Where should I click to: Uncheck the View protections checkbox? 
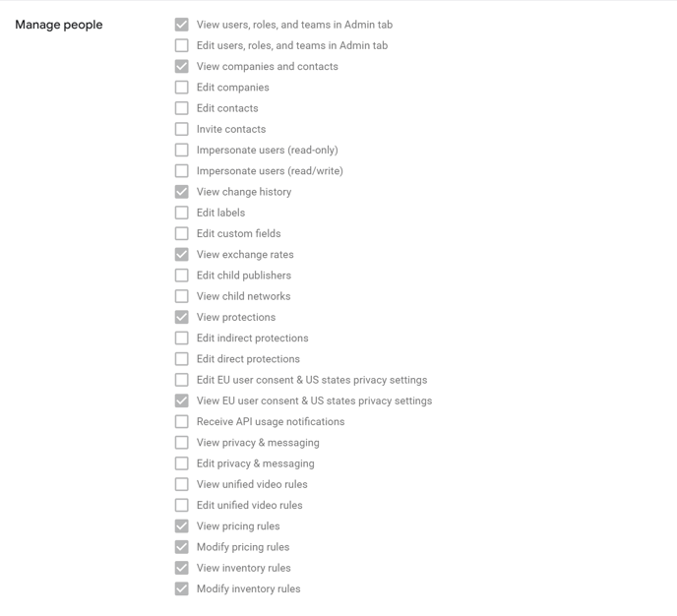(x=182, y=317)
